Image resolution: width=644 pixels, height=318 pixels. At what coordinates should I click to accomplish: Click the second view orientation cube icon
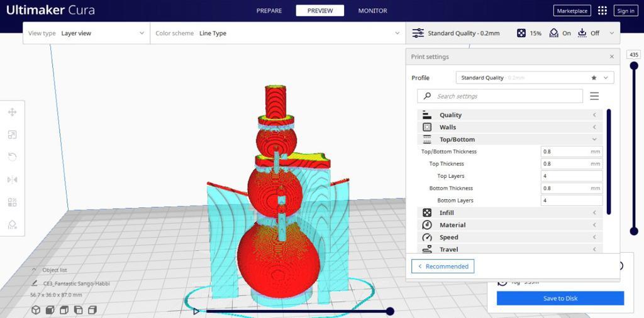tap(50, 310)
